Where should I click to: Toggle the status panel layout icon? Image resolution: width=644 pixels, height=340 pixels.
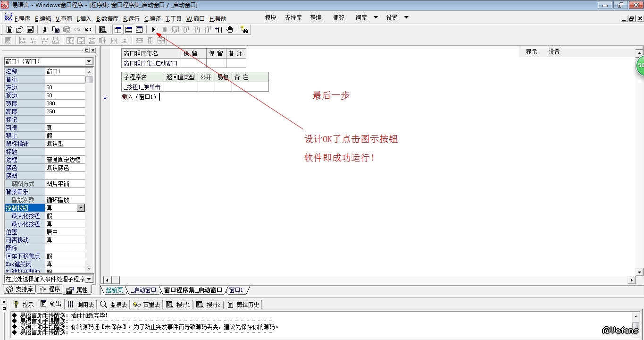[x=128, y=29]
